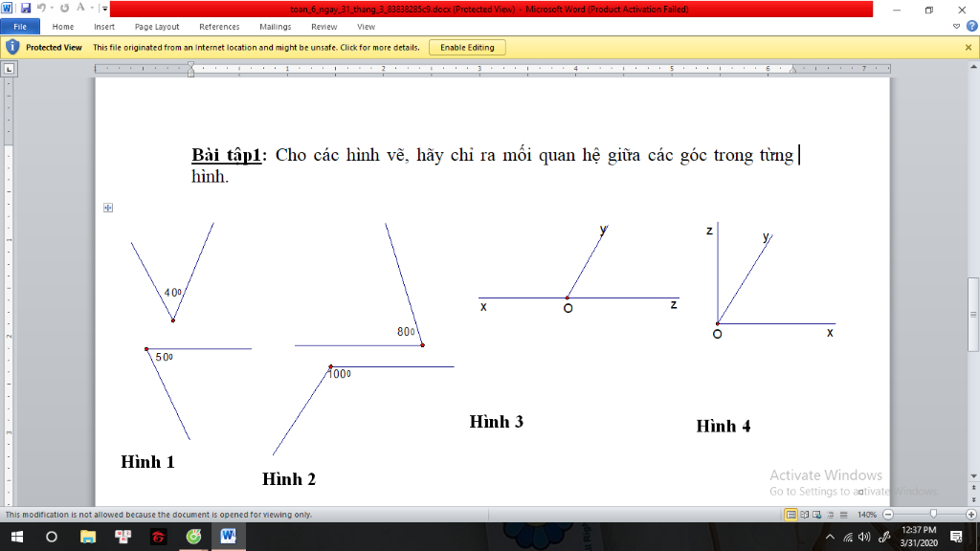Open the Cốc Cốc browser on taskbar

click(x=193, y=537)
